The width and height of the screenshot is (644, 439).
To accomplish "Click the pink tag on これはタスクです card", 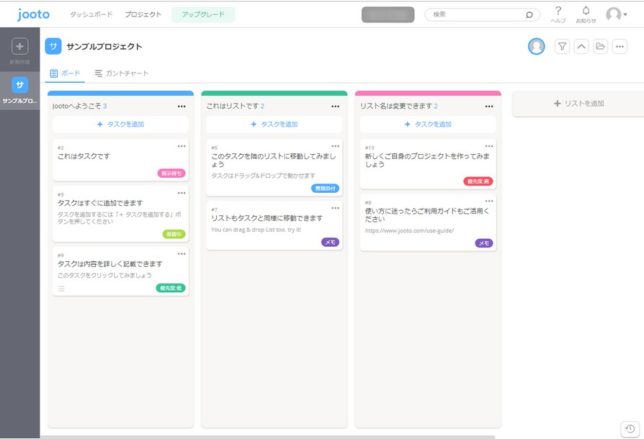I will click(171, 173).
